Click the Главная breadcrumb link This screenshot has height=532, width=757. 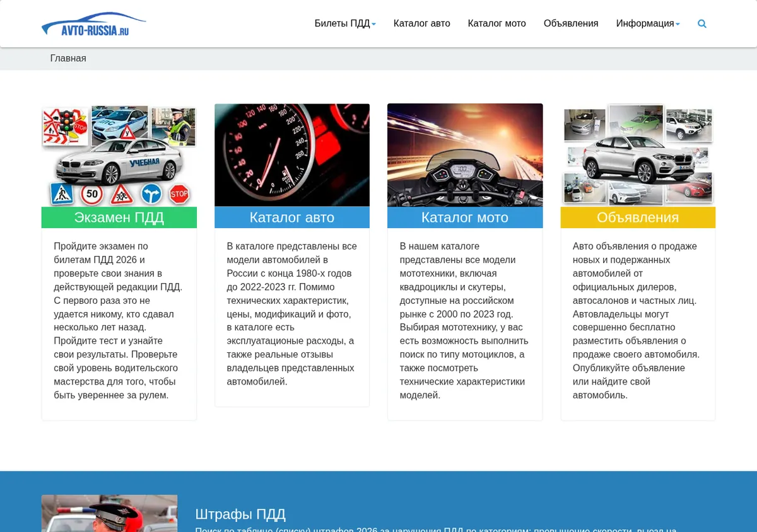click(x=68, y=59)
